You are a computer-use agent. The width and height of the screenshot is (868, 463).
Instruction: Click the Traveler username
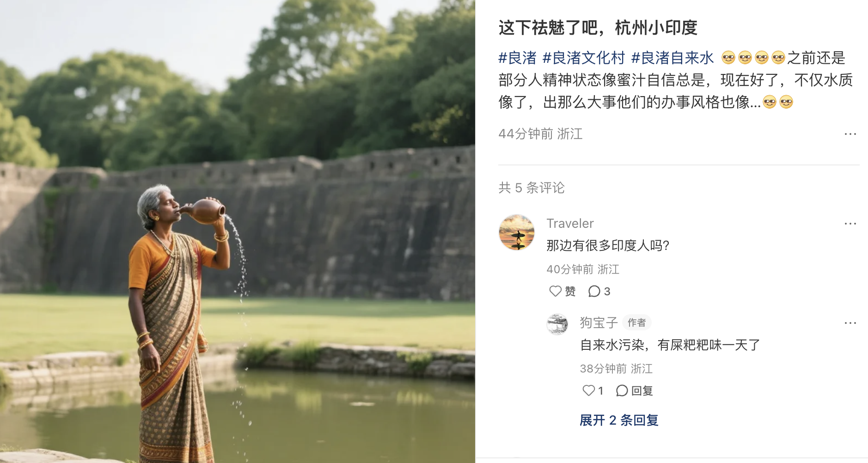point(570,224)
